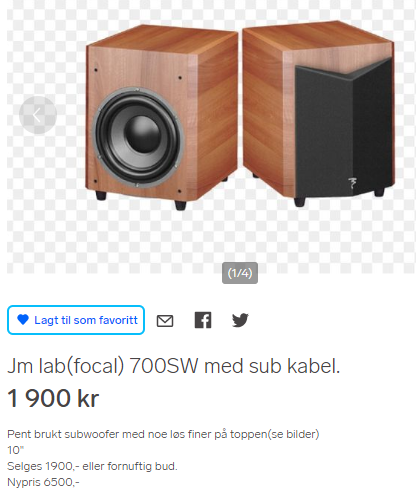Click the blue heart favorite icon
The width and height of the screenshot is (416, 492).
pyautogui.click(x=23, y=320)
